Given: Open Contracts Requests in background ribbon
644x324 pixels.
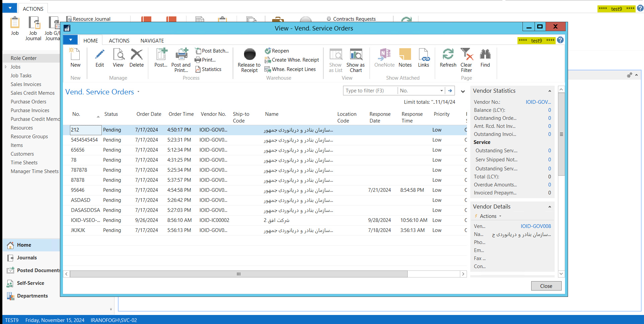Looking at the screenshot, I should pyautogui.click(x=351, y=19).
